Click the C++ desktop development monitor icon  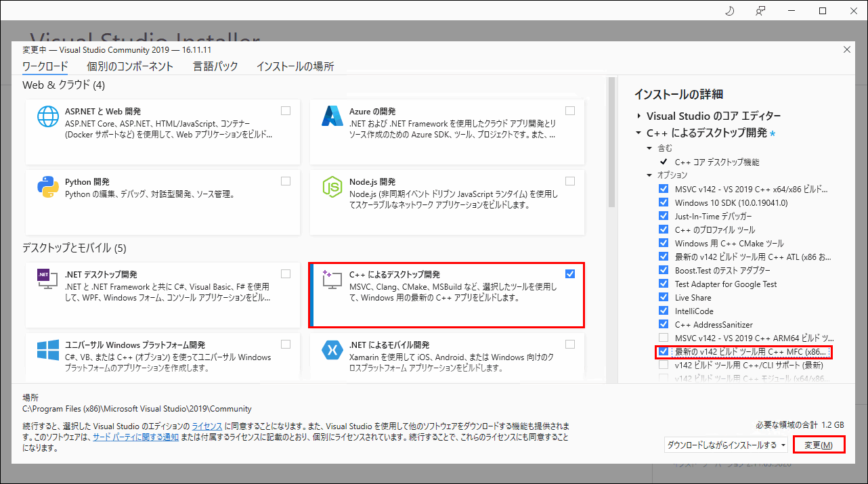333,280
